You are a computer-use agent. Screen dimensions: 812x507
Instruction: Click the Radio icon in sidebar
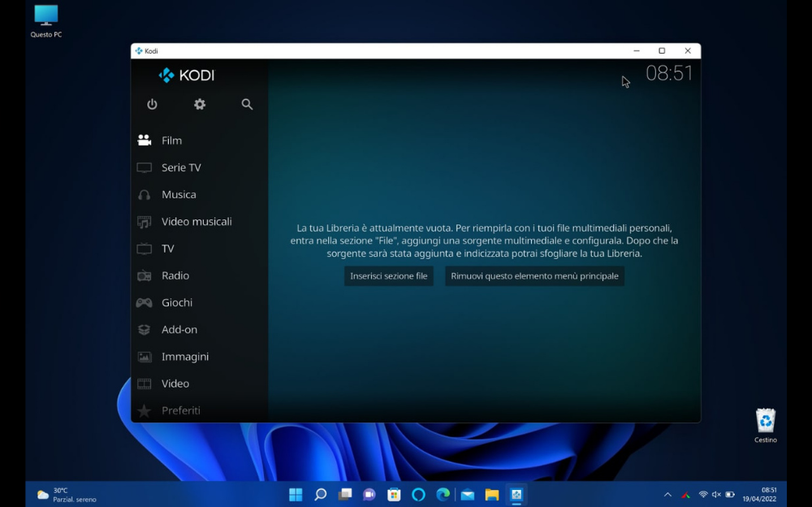144,275
